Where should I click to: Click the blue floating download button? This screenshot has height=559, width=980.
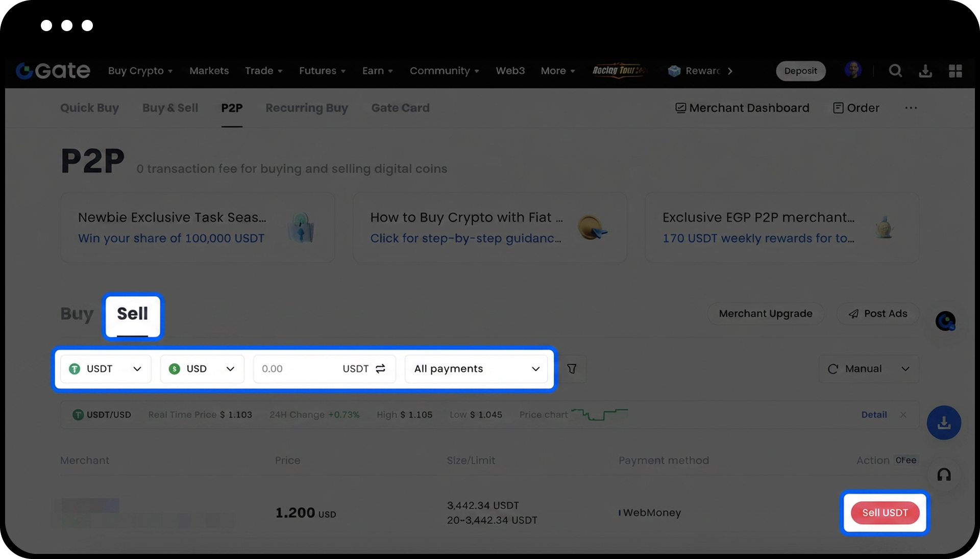click(x=944, y=423)
